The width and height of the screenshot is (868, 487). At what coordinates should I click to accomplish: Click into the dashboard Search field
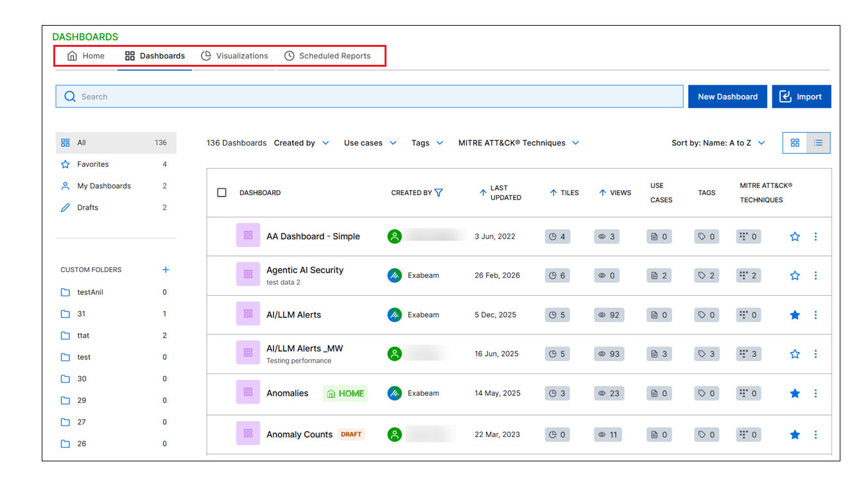coord(369,97)
